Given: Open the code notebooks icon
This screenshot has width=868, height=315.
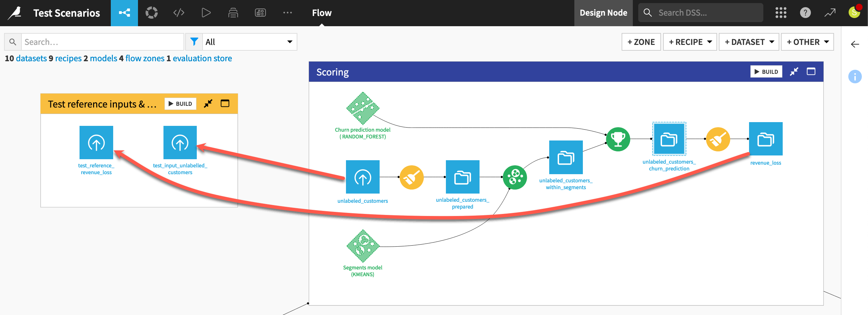Looking at the screenshot, I should pos(179,13).
